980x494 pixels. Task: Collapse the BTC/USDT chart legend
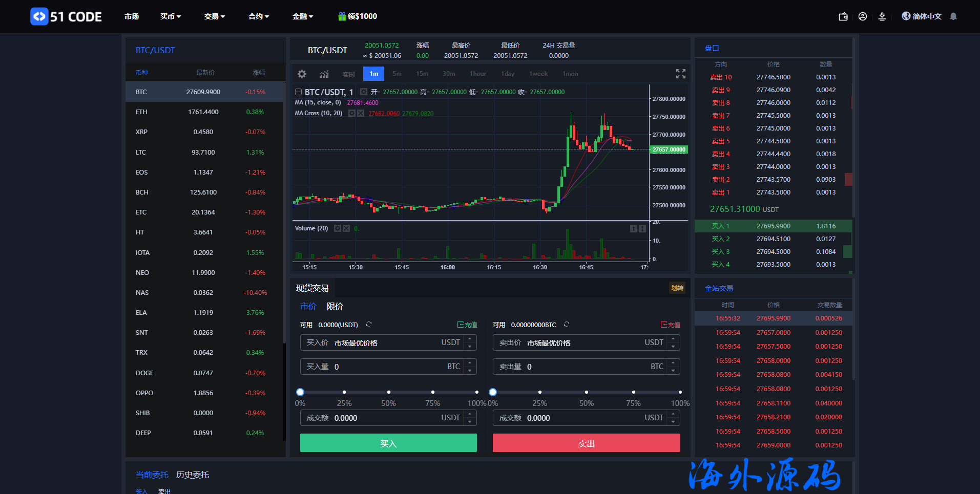coord(298,92)
